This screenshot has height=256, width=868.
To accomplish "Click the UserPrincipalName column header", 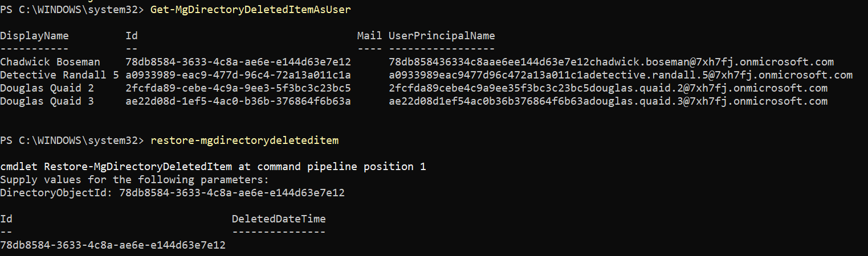I will click(442, 36).
